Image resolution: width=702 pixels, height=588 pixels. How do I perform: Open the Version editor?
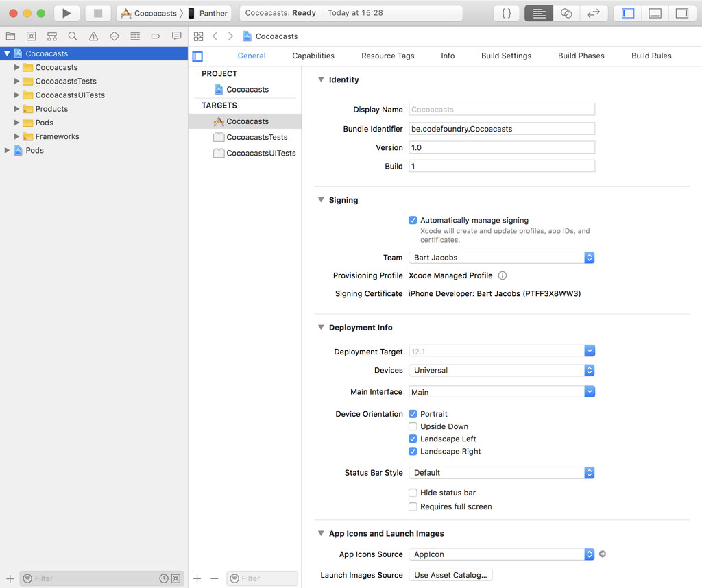pos(594,13)
